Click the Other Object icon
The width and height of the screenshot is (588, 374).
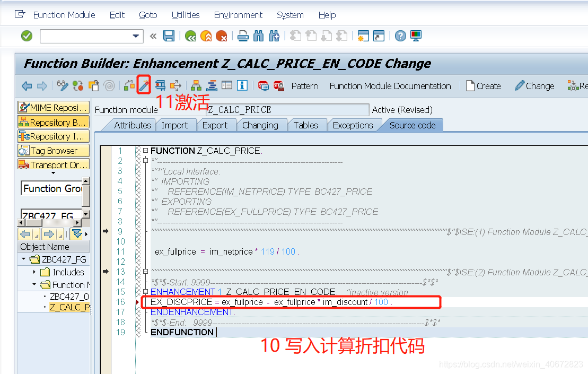click(x=94, y=86)
